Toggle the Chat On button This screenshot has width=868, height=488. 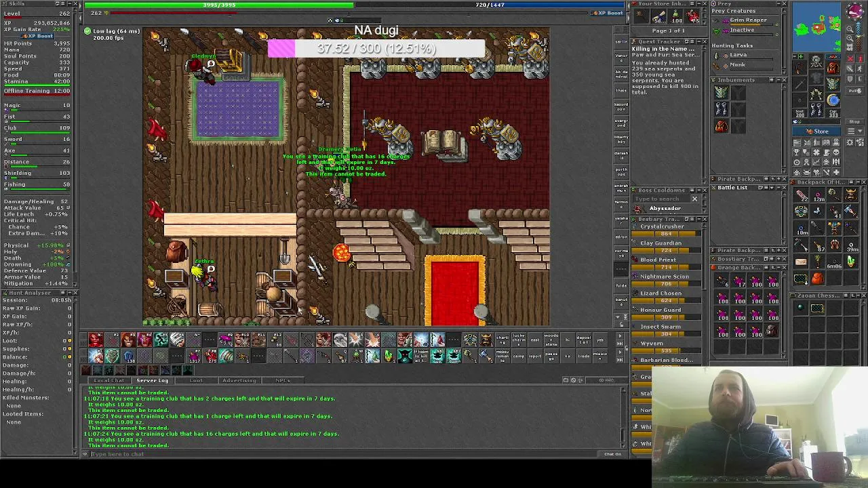[612, 453]
